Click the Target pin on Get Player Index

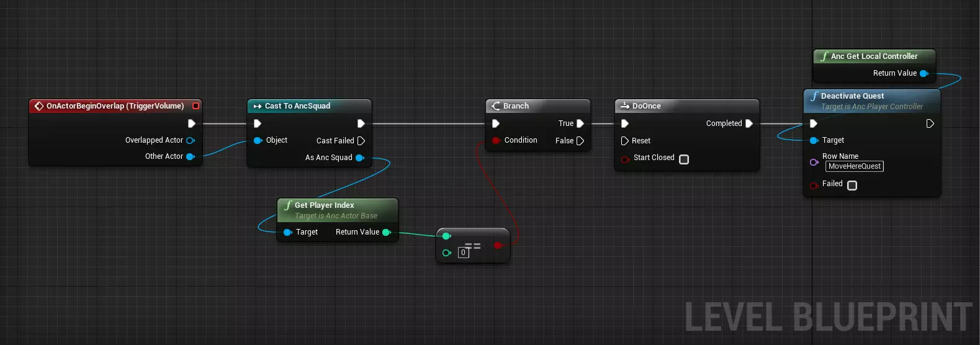coord(287,232)
